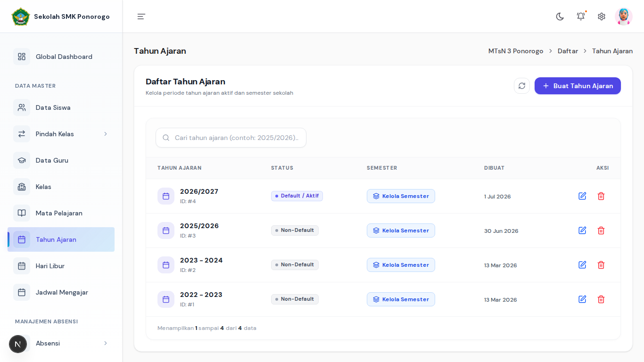Open Mata Pelajaran menu item
The height and width of the screenshot is (362, 644).
point(61,213)
